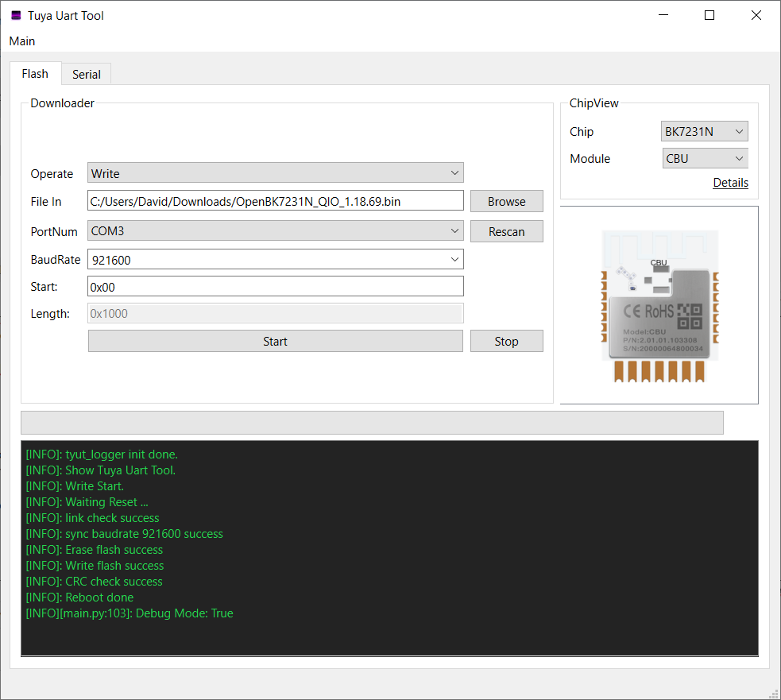This screenshot has height=700, width=781.
Task: Select the 'sync baudrate 921600 success' log line
Action: pos(125,534)
